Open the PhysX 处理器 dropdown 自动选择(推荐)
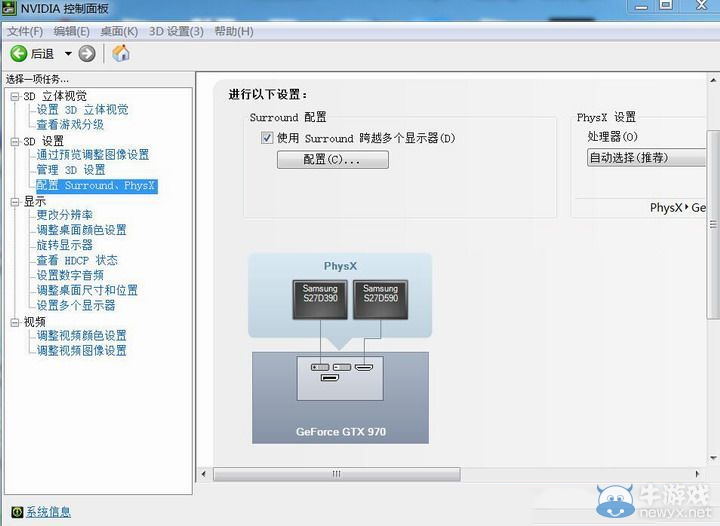720x526 pixels. tap(647, 158)
